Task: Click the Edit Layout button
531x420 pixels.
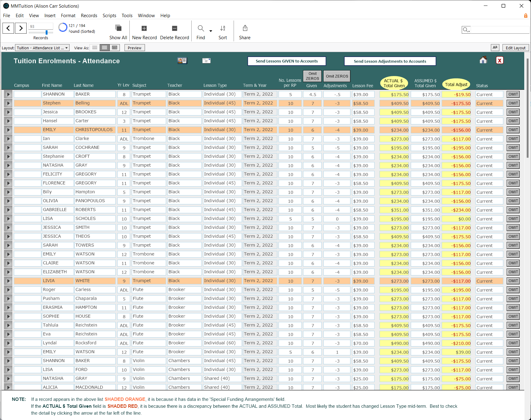Action: (515, 48)
